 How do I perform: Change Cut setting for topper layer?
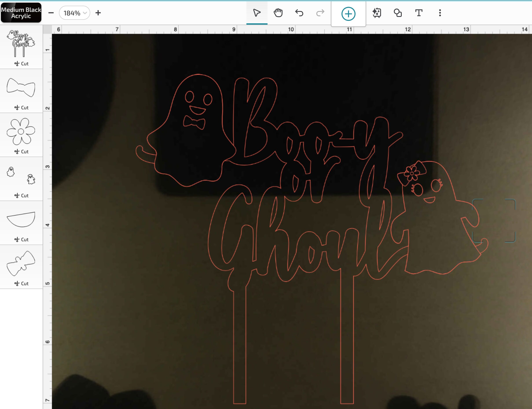coord(21,64)
